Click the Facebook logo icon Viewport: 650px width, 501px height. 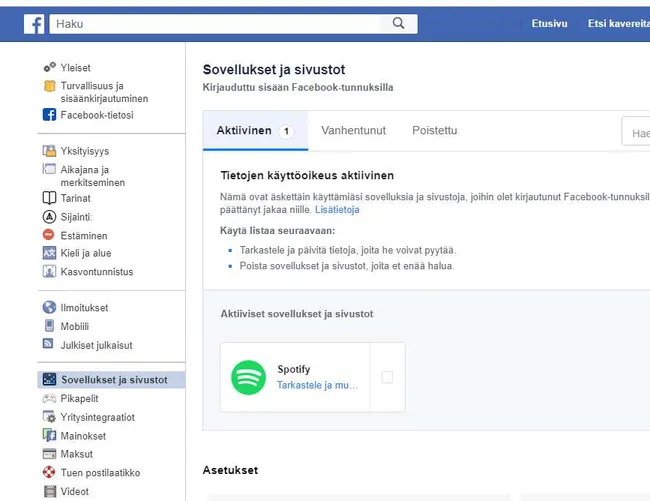tap(34, 23)
